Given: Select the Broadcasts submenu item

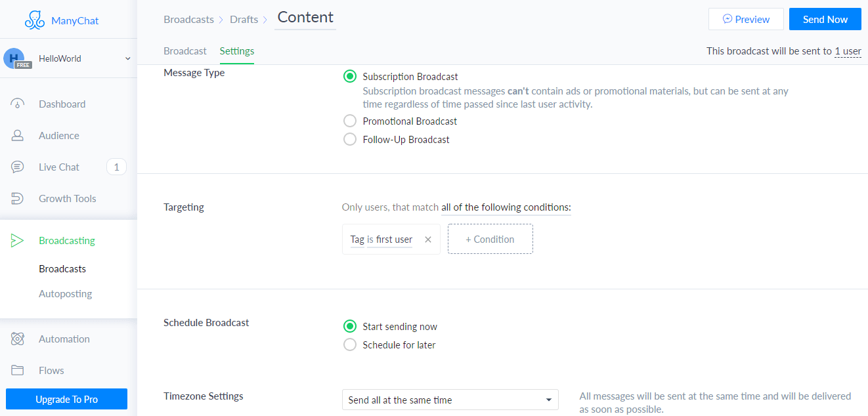Looking at the screenshot, I should tap(62, 268).
